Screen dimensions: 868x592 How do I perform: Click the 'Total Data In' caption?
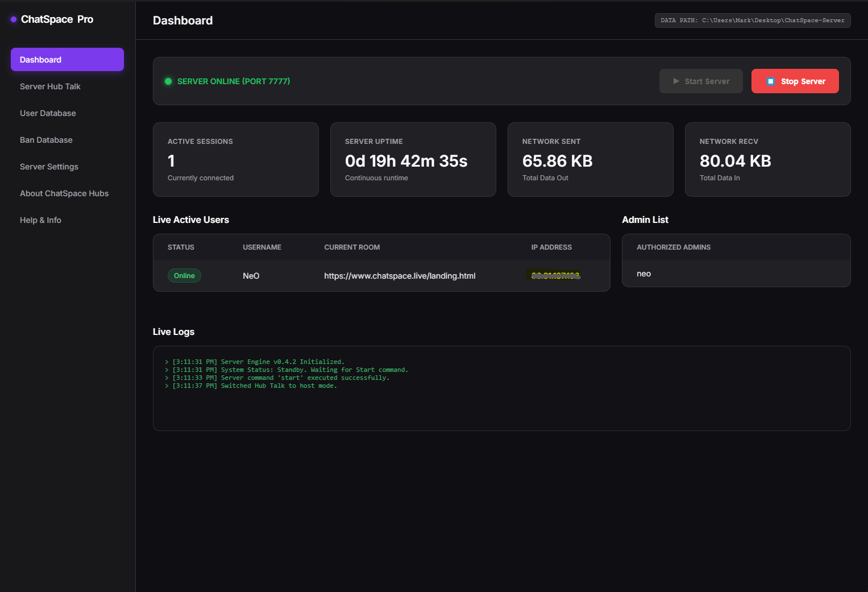coord(720,178)
